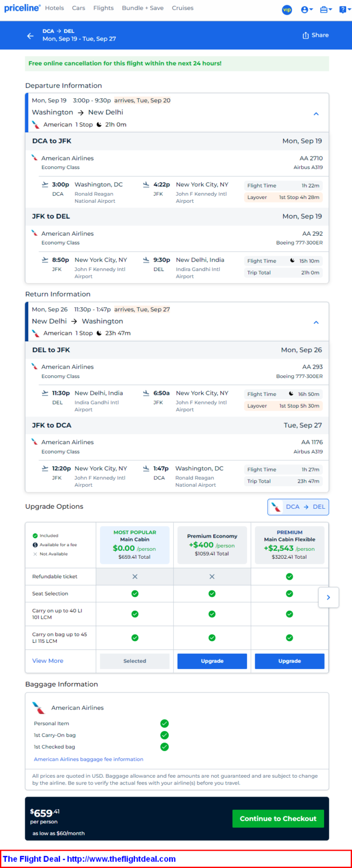Show next upgrade options with right arrow
Screen dimensions: 352x868
click(x=328, y=597)
